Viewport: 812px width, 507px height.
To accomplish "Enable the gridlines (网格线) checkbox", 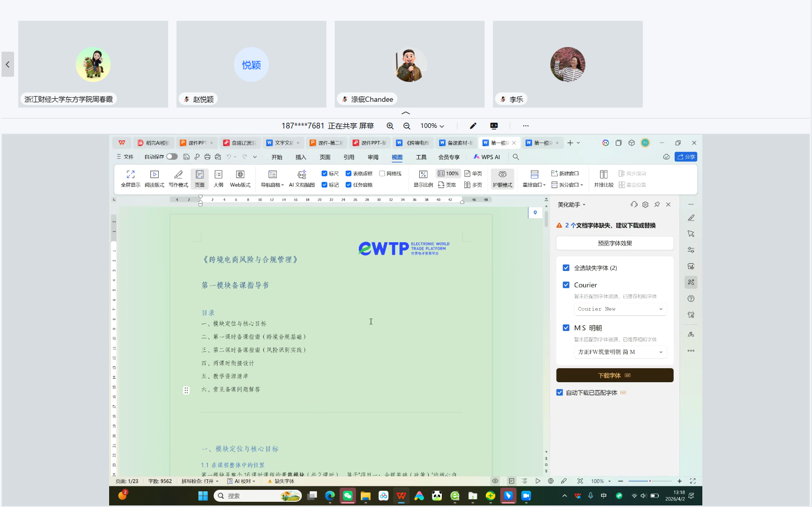I will point(382,173).
